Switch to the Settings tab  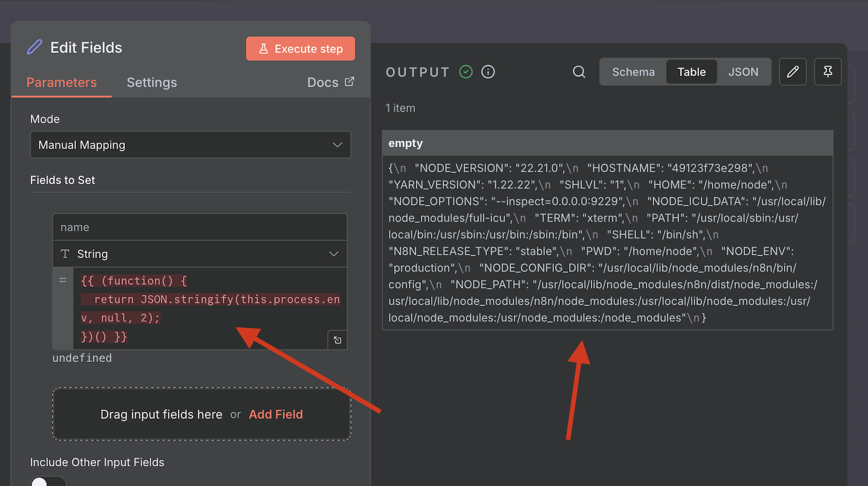pyautogui.click(x=152, y=83)
